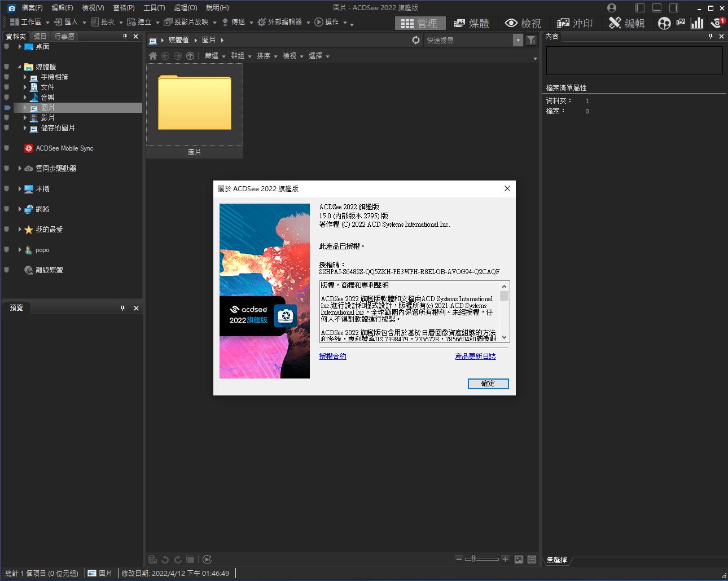Open the 365 video reel mode icon
Image resolution: width=728 pixels, height=581 pixels.
click(664, 23)
